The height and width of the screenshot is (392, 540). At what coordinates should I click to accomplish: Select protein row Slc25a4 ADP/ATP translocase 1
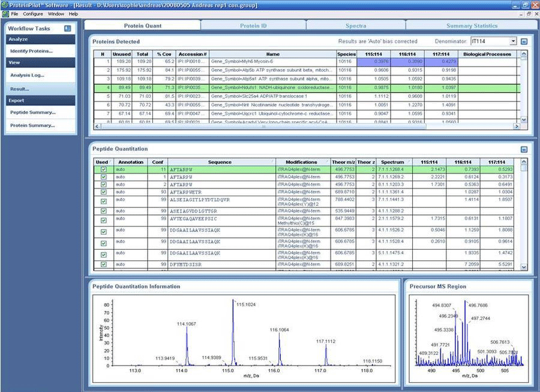pos(307,96)
